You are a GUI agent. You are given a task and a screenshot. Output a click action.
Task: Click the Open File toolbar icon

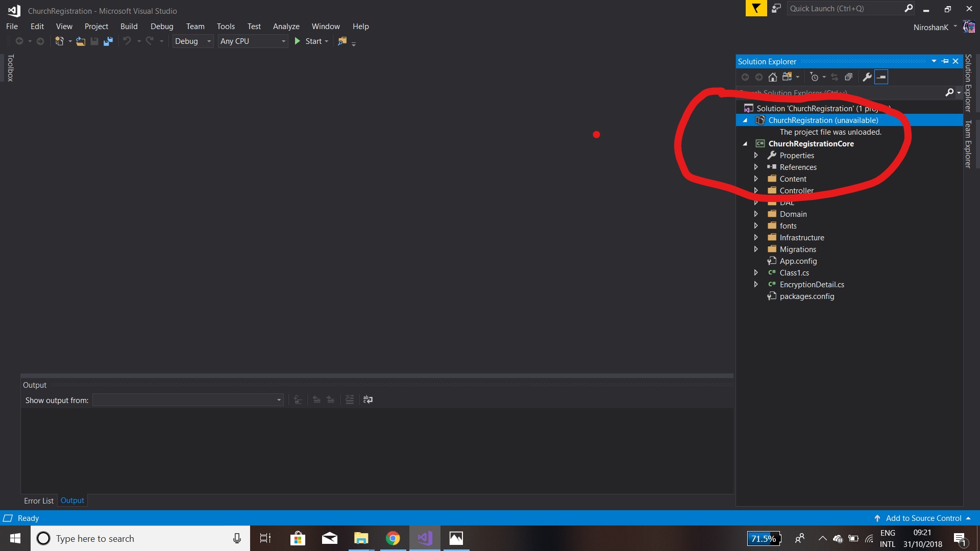tap(81, 41)
